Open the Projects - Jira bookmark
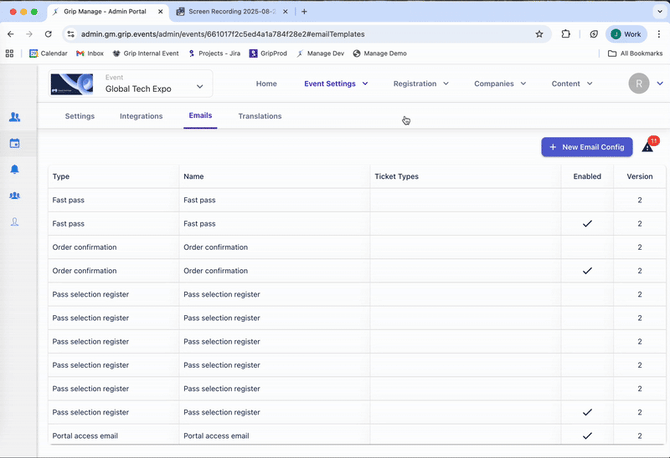670x458 pixels. point(214,53)
